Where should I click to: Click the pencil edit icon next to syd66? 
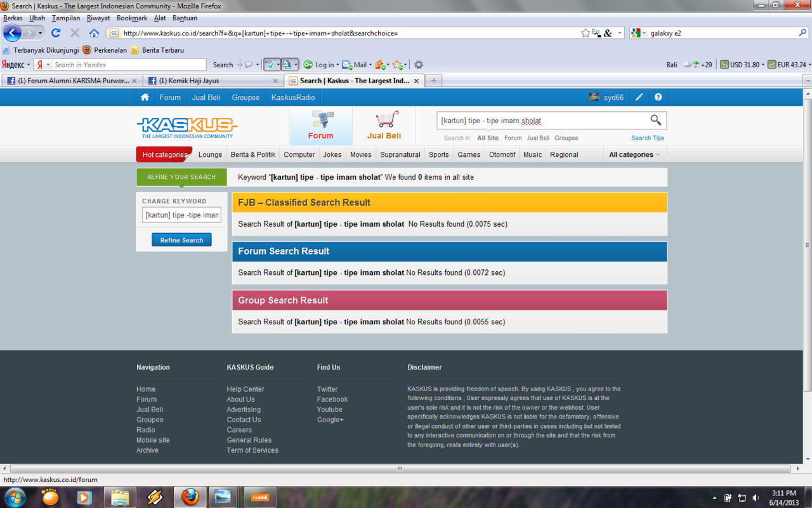coord(639,97)
